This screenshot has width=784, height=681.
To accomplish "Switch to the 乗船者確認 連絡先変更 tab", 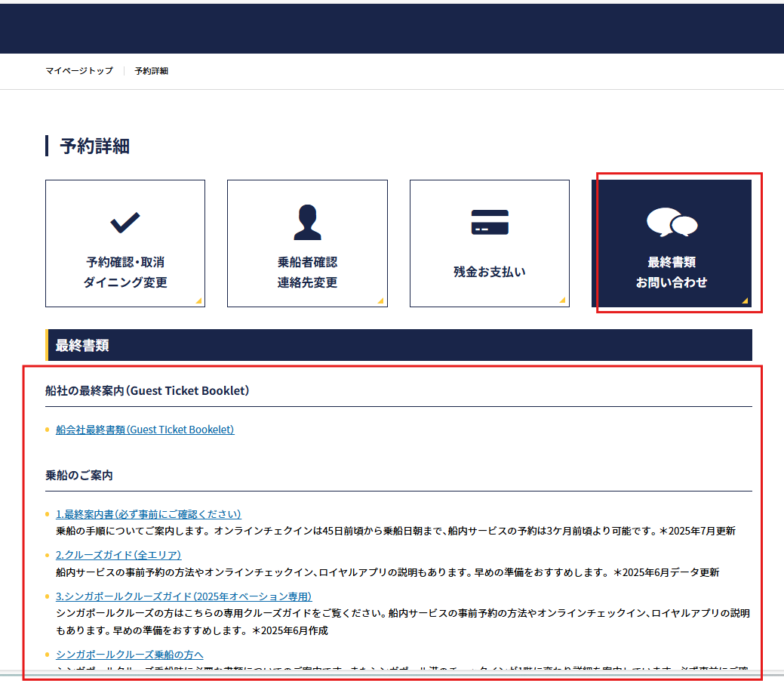I will [307, 273].
